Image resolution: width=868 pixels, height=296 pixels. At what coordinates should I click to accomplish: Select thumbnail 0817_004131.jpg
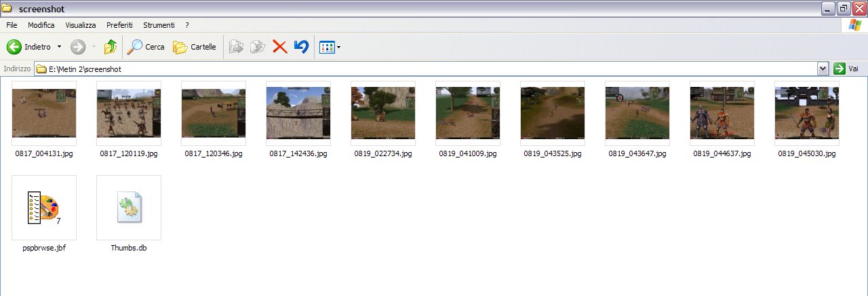[x=44, y=113]
